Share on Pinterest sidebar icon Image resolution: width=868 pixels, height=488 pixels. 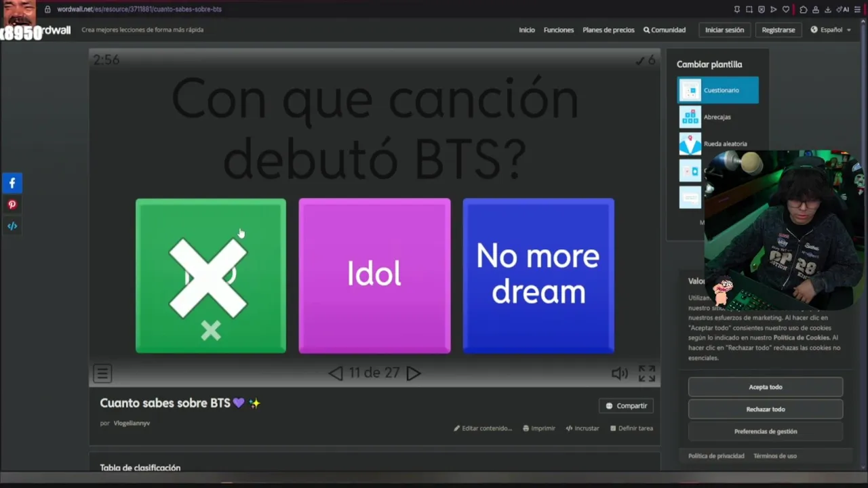pos(12,205)
